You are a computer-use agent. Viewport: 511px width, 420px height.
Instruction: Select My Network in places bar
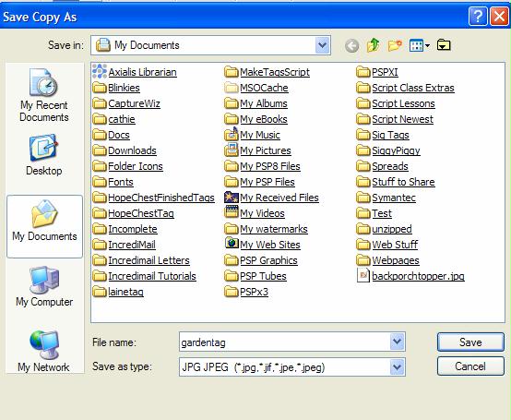tap(43, 351)
